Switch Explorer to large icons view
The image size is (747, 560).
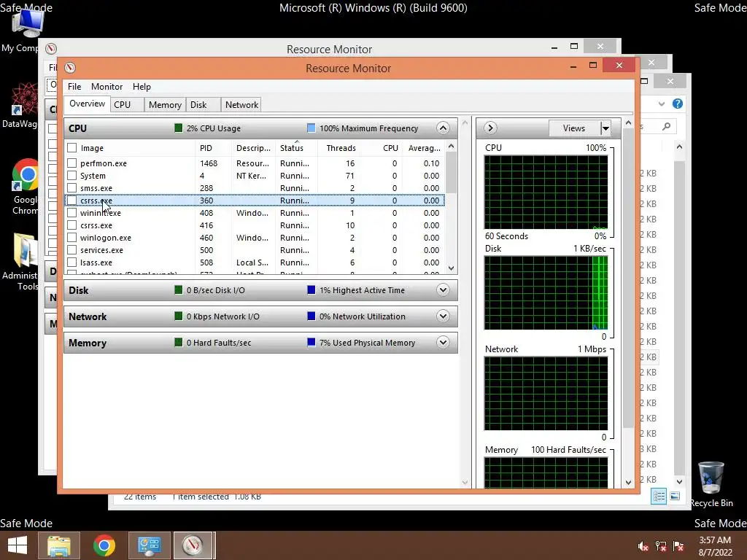click(x=675, y=496)
